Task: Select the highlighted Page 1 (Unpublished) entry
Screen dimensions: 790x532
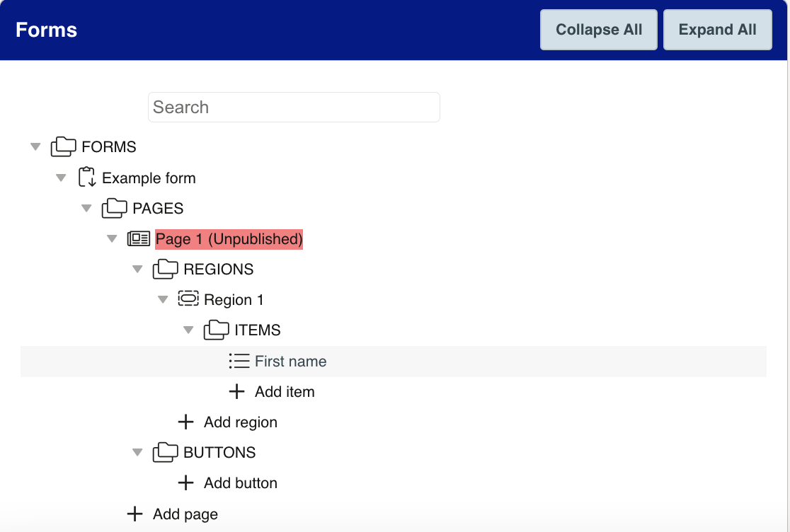Action: pyautogui.click(x=229, y=238)
